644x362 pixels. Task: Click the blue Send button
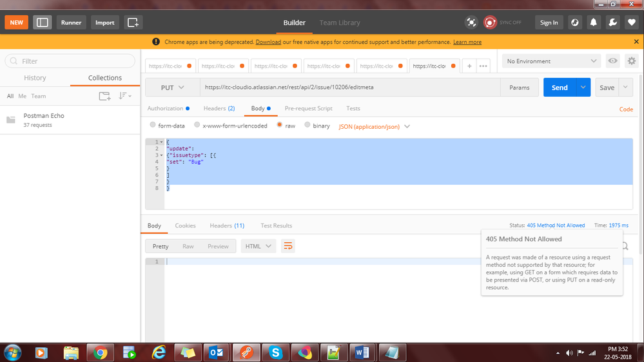click(x=560, y=88)
